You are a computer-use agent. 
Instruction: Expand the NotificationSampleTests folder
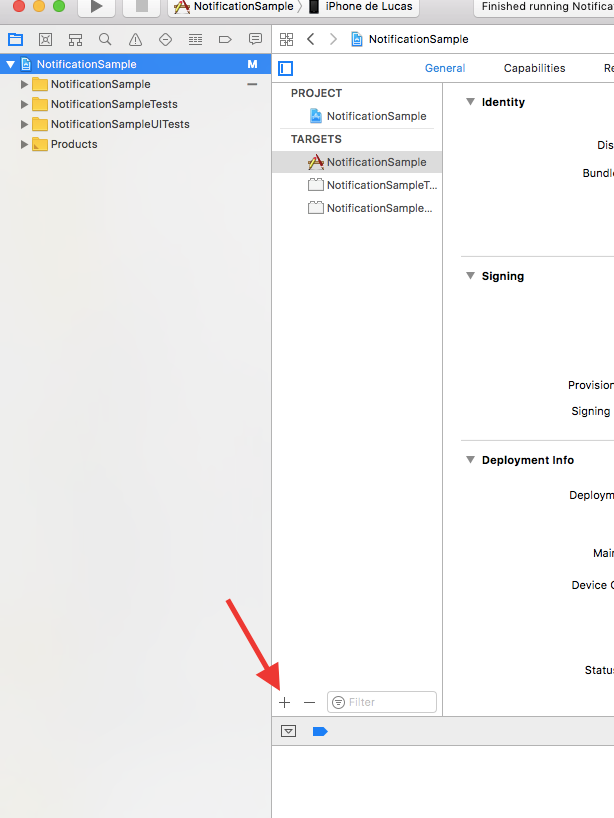coord(24,104)
